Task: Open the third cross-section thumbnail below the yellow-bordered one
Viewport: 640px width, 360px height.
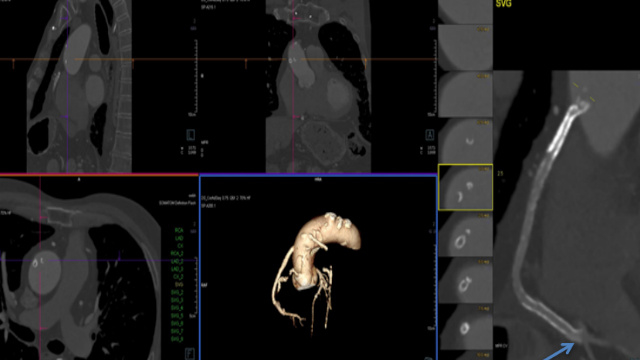Action: tap(465, 327)
